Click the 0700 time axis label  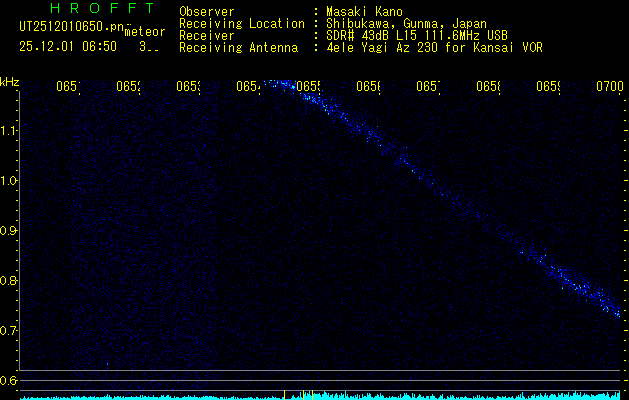(x=610, y=86)
